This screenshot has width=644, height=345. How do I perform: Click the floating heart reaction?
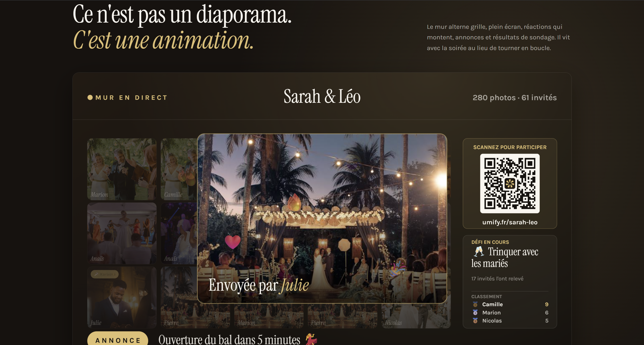pos(233,242)
